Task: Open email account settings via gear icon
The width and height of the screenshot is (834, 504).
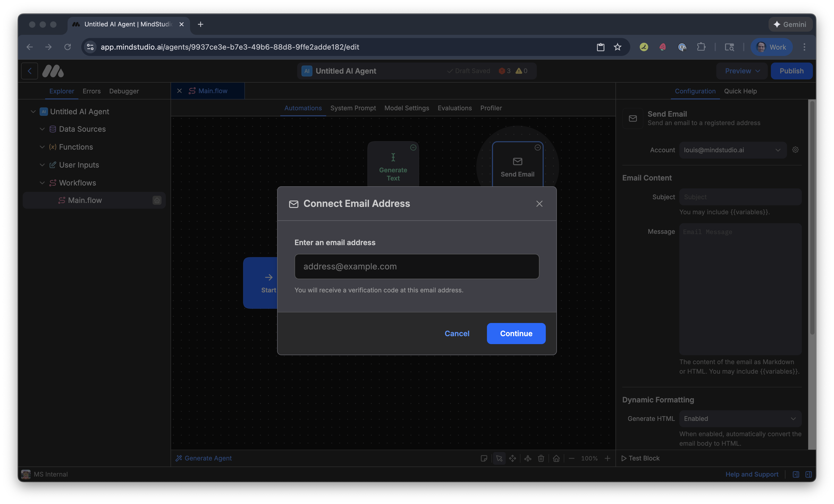Action: coord(795,150)
